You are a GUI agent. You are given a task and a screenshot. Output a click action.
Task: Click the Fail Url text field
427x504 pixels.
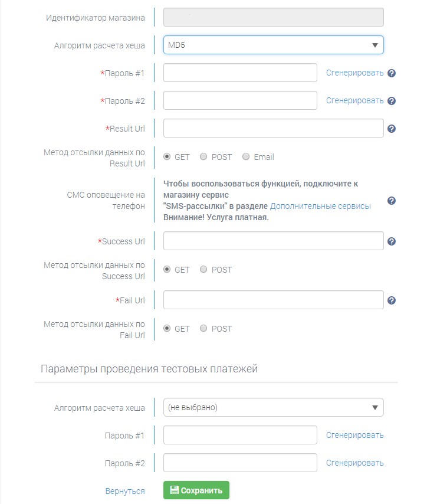click(273, 300)
